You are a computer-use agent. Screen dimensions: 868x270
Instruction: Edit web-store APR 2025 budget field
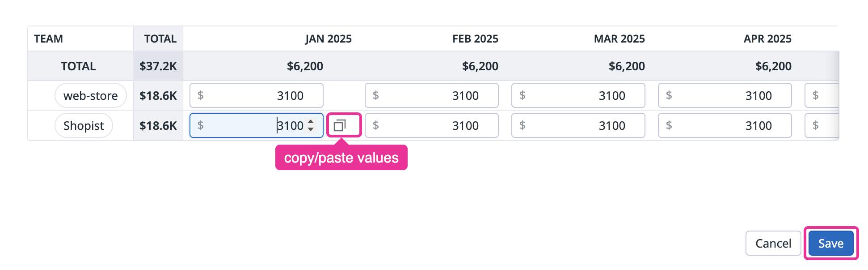coord(725,95)
